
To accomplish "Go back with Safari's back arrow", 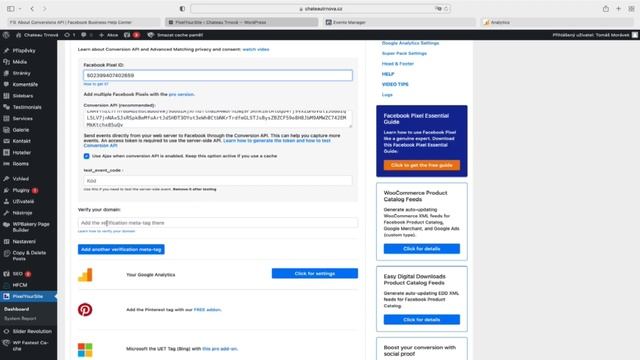I will (x=32, y=9).
